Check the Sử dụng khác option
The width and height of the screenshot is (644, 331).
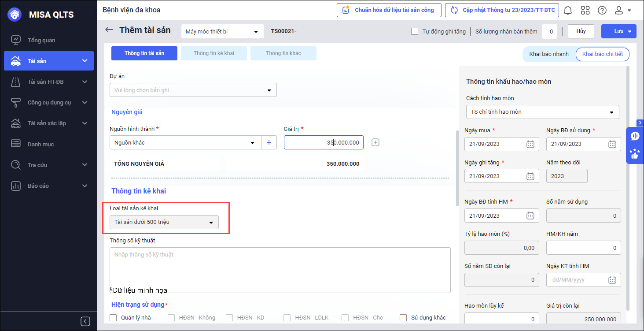[403, 318]
